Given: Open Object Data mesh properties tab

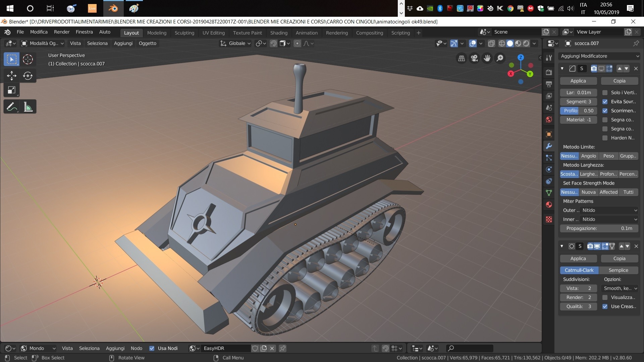Looking at the screenshot, I should [549, 193].
